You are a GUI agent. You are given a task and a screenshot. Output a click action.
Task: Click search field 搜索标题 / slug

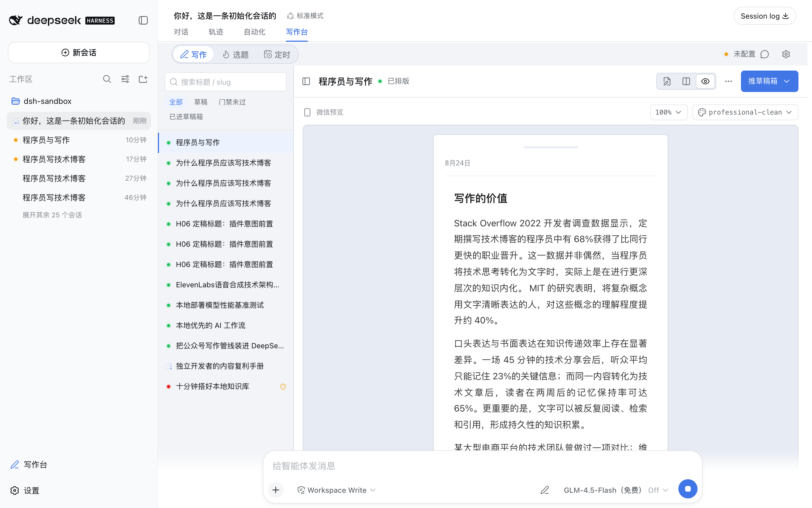point(226,82)
